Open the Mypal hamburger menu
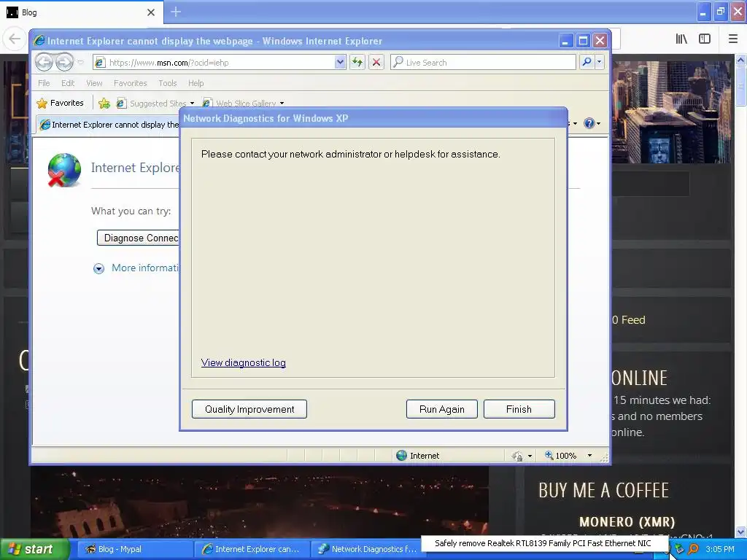 [x=733, y=39]
